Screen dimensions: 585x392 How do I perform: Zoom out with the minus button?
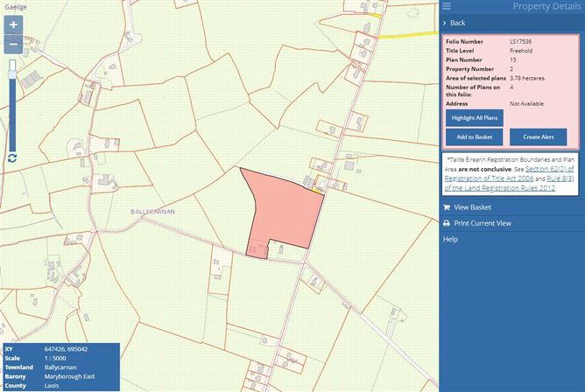pos(13,45)
